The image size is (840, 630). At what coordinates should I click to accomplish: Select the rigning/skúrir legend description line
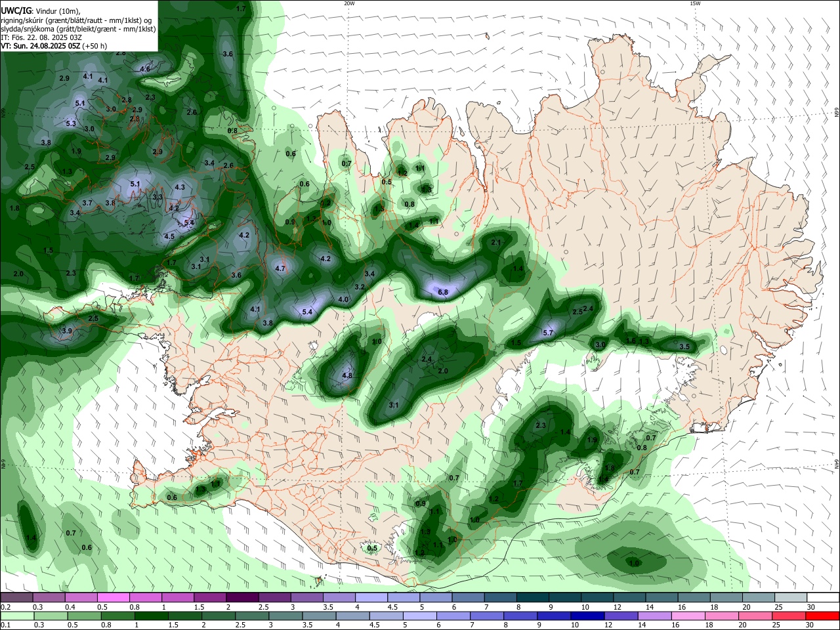tap(77, 20)
